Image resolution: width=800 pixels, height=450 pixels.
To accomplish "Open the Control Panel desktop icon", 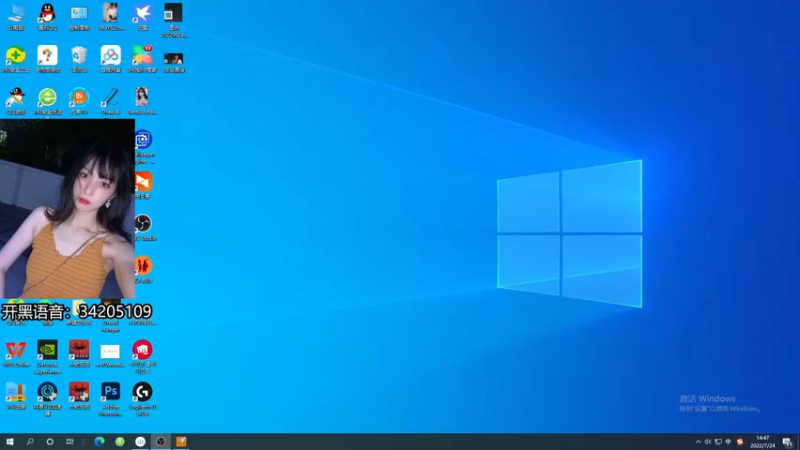I will click(79, 17).
